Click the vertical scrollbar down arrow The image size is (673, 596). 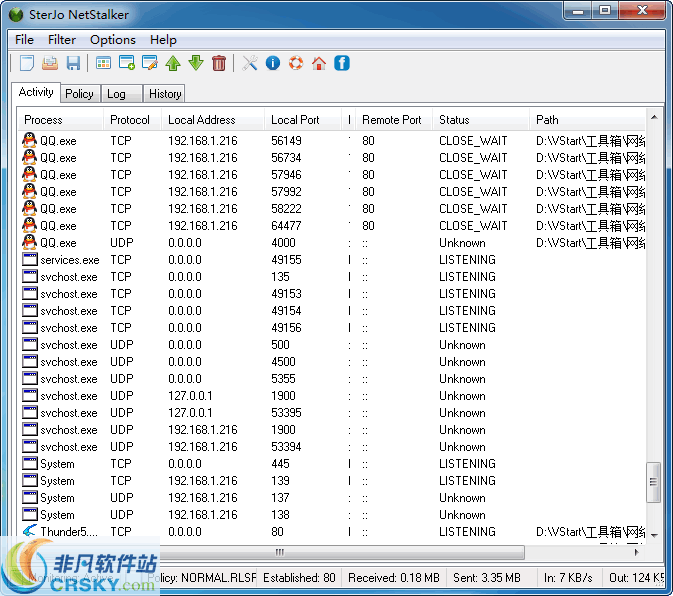tap(654, 535)
